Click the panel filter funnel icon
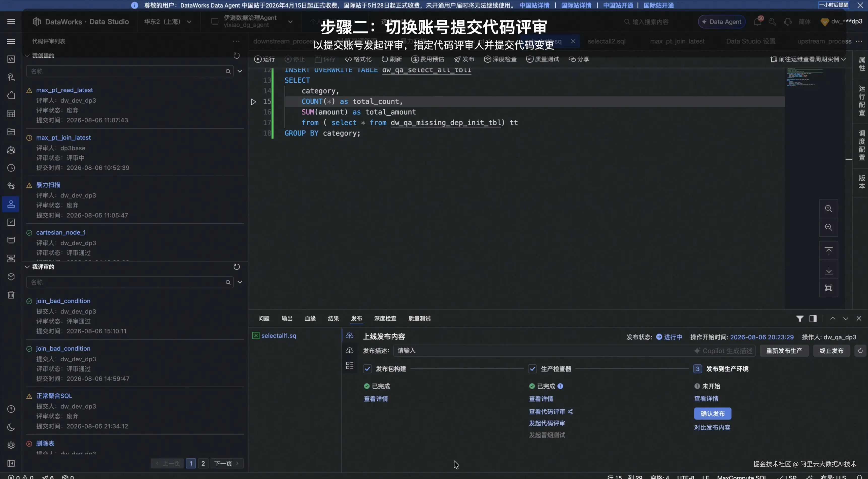This screenshot has height=479, width=868. tap(799, 318)
